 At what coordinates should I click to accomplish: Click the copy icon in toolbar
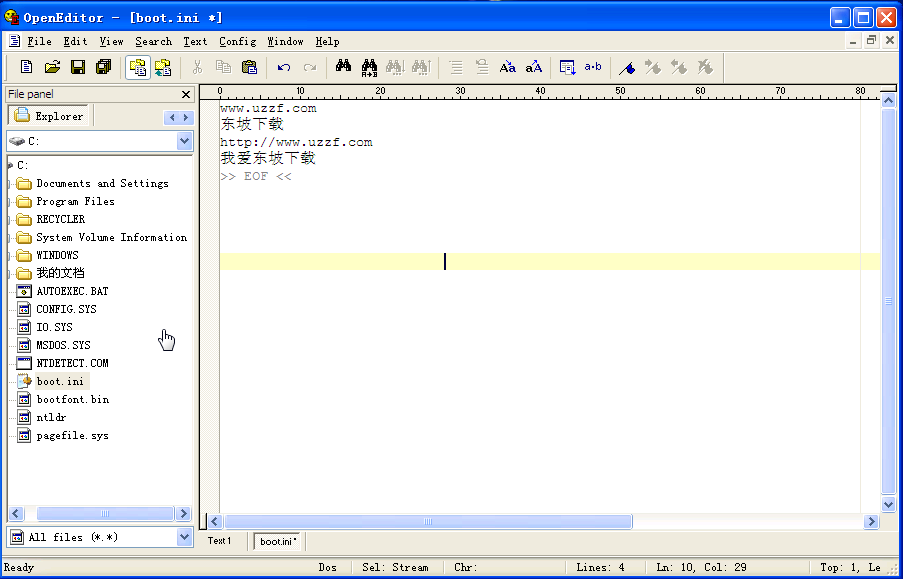(223, 67)
